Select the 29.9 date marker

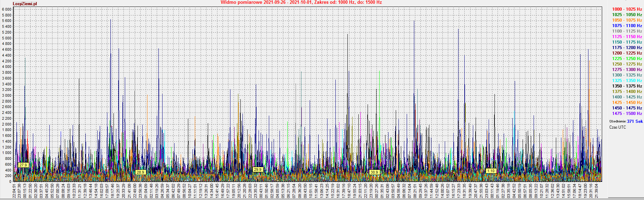(258, 169)
